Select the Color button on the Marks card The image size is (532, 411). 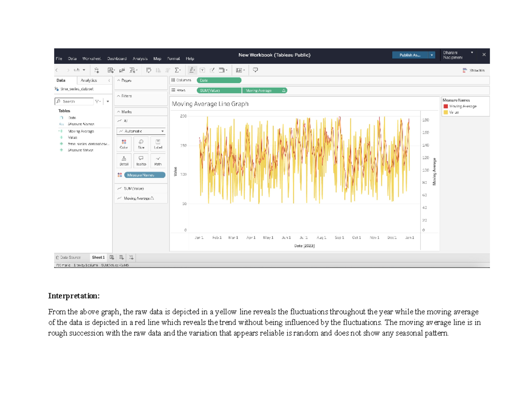point(123,144)
